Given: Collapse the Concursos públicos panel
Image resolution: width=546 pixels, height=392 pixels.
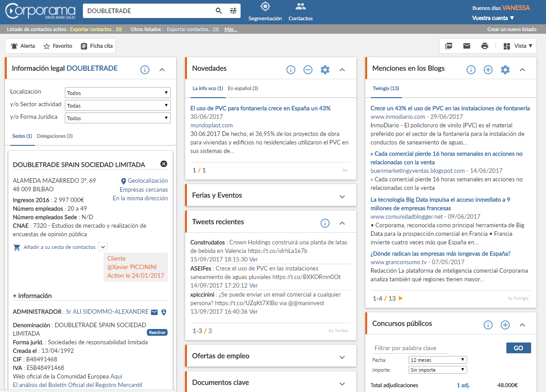Looking at the screenshot, I should pos(522,325).
